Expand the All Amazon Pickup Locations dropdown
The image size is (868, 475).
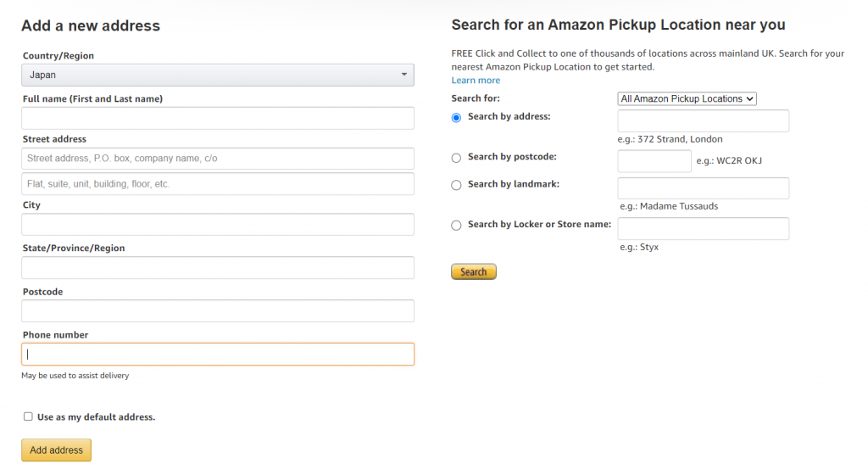tap(687, 98)
